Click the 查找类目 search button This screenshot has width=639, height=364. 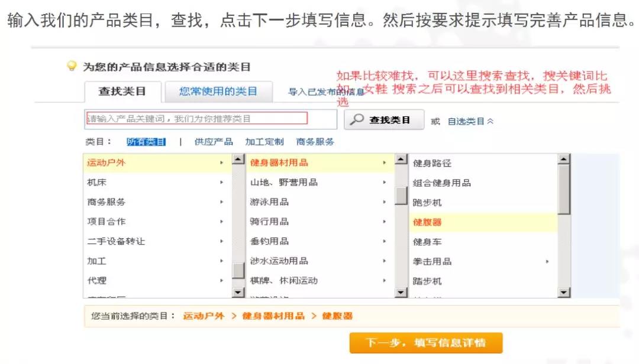(x=384, y=120)
